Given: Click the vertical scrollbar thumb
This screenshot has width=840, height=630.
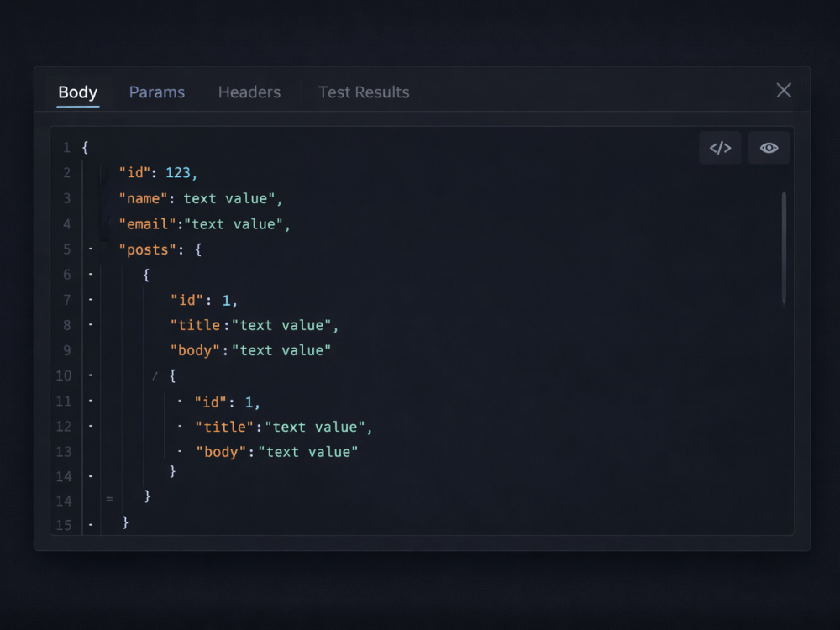Looking at the screenshot, I should coord(784,248).
